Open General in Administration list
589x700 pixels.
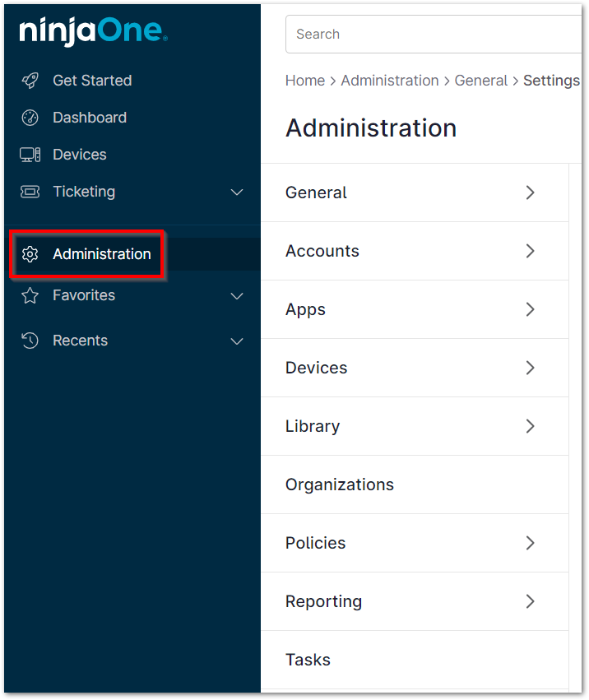click(415, 192)
